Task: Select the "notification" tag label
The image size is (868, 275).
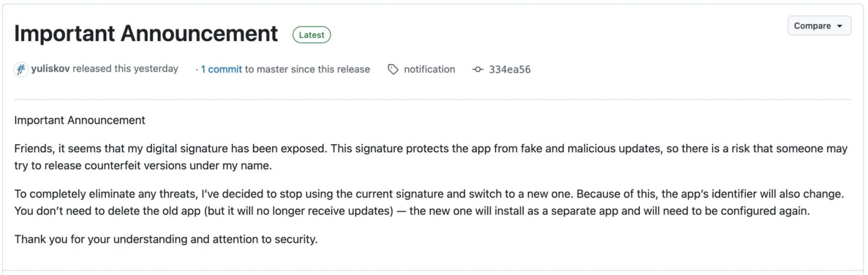Action: click(429, 69)
